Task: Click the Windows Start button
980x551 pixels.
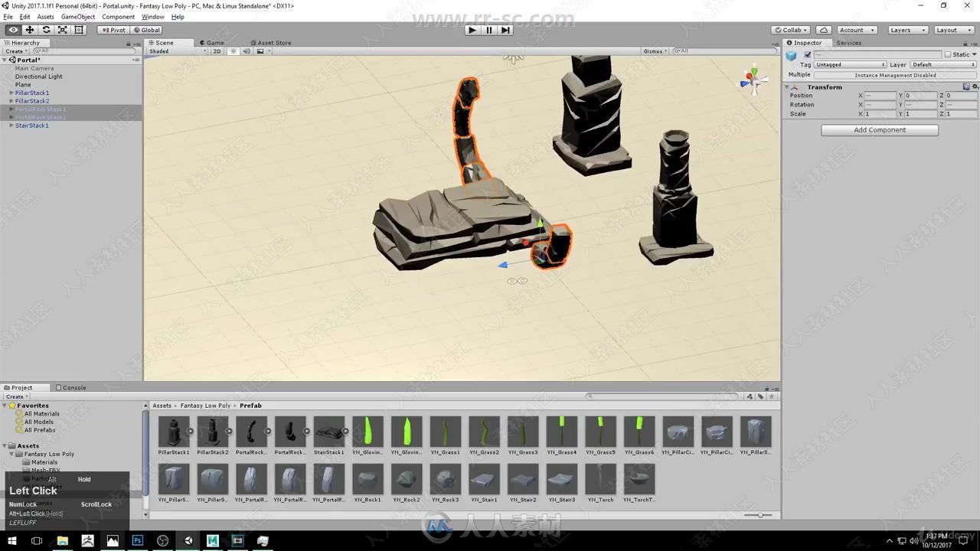Action: pyautogui.click(x=12, y=540)
